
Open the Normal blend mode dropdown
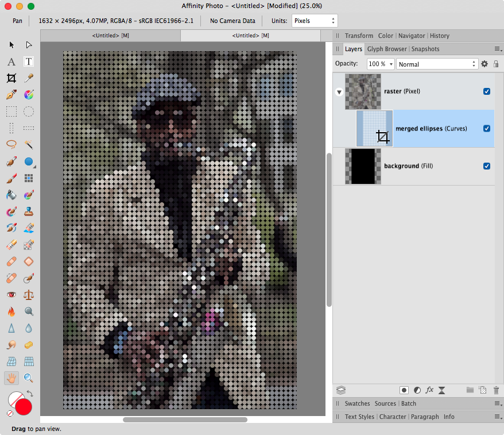click(x=436, y=64)
